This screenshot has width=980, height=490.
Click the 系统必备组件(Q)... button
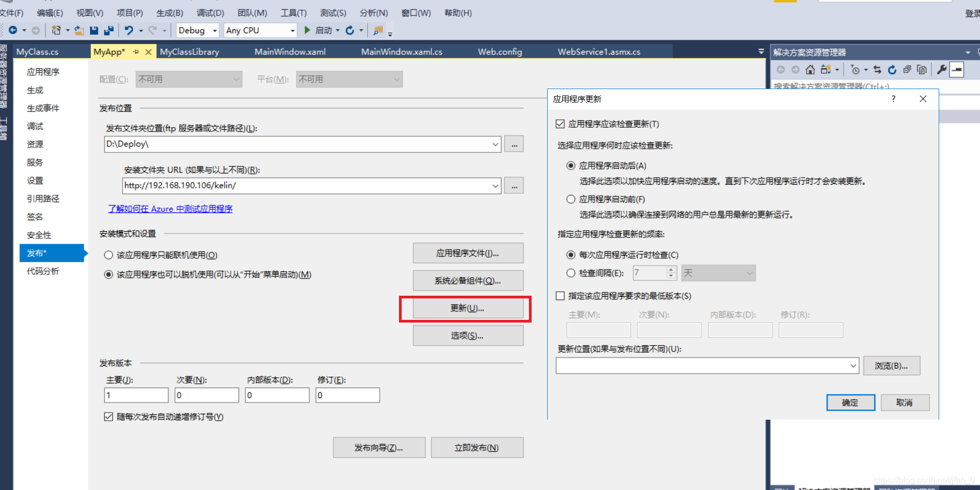(468, 281)
